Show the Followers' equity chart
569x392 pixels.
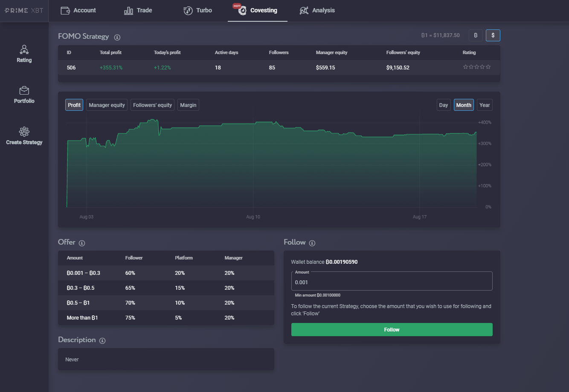[x=152, y=105]
